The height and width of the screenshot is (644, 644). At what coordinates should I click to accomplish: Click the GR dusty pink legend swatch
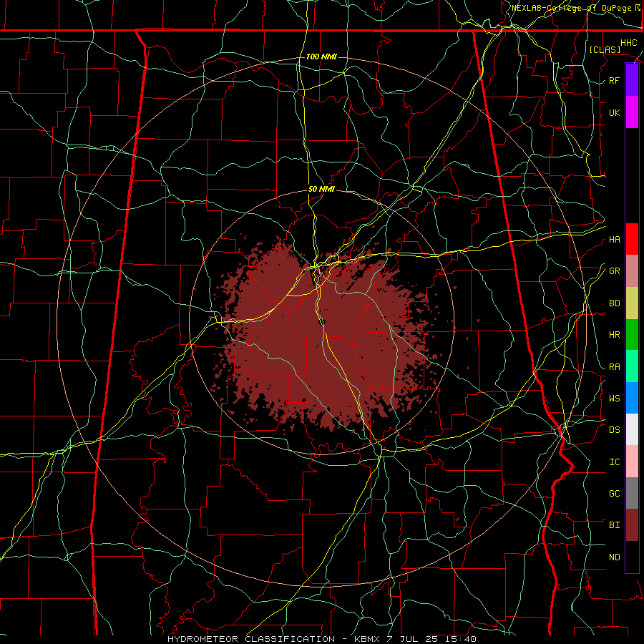[x=632, y=270]
